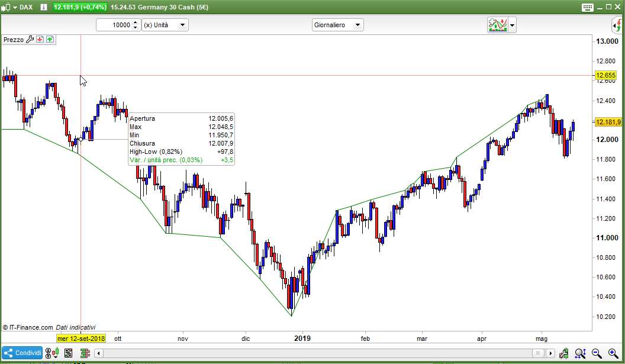Click the current price label 12.181,9 on axis
This screenshot has width=625, height=364.
point(608,122)
